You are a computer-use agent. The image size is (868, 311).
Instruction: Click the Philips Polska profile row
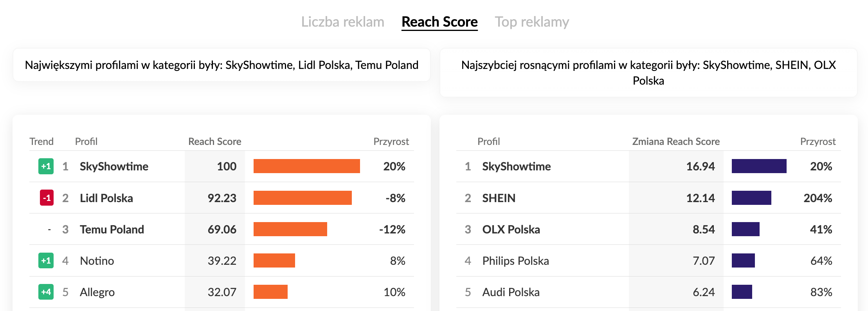[515, 261]
